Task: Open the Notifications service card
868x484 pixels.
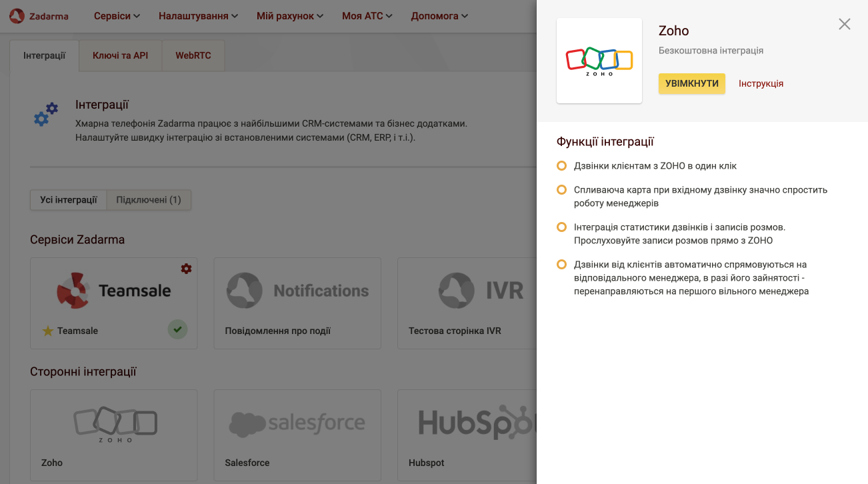Action: point(297,303)
